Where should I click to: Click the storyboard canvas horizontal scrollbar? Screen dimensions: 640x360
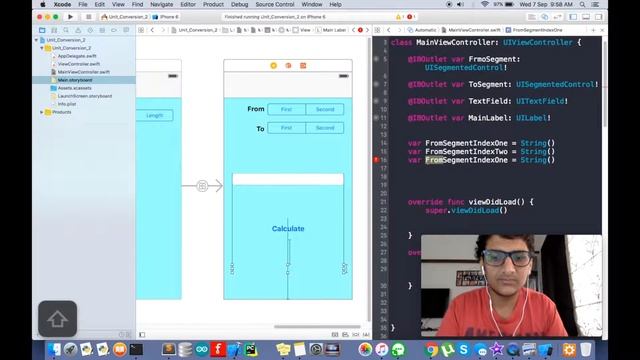[317, 327]
